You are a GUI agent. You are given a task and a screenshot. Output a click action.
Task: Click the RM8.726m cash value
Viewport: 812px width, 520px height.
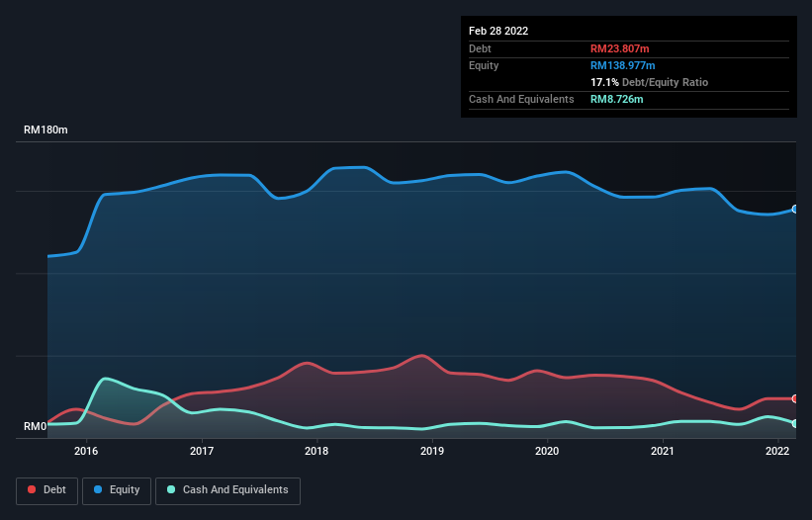click(617, 99)
